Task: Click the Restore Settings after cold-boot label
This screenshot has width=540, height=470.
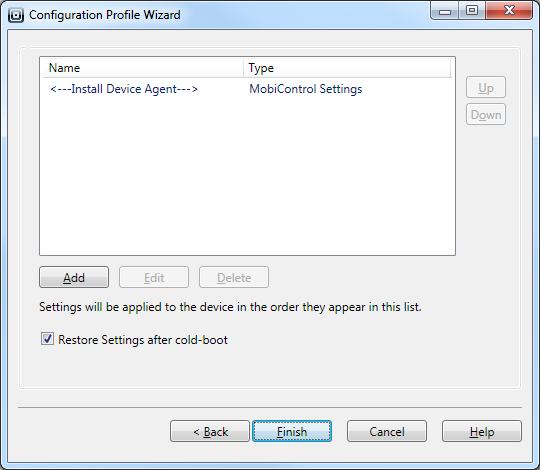Action: [x=143, y=340]
